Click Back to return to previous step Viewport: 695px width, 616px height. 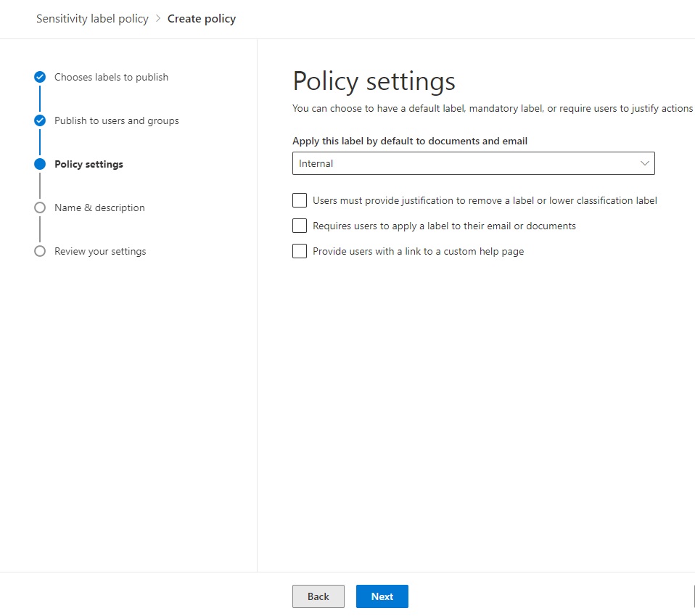click(x=318, y=596)
